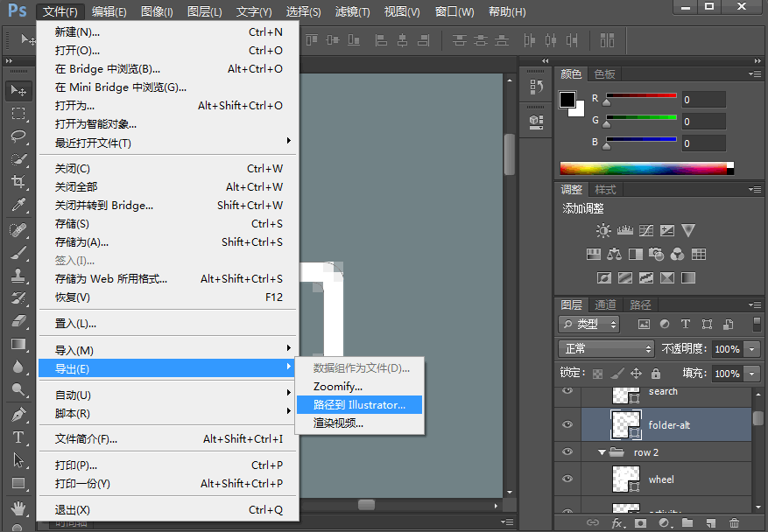
Task: Choose the Eyedropper tool
Action: (x=18, y=205)
